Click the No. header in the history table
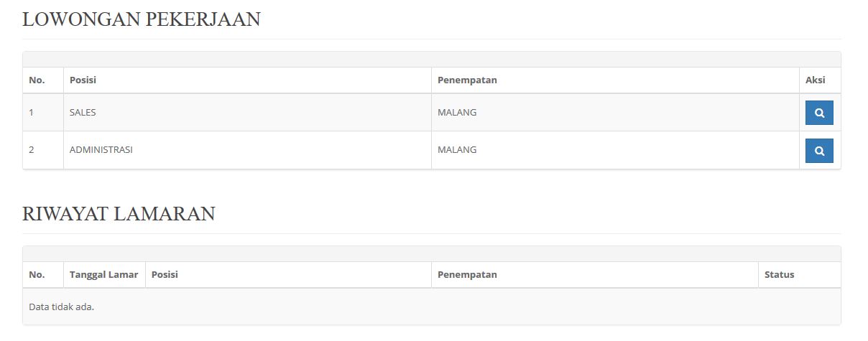Screen dimensions: 868x341 pyautogui.click(x=37, y=274)
